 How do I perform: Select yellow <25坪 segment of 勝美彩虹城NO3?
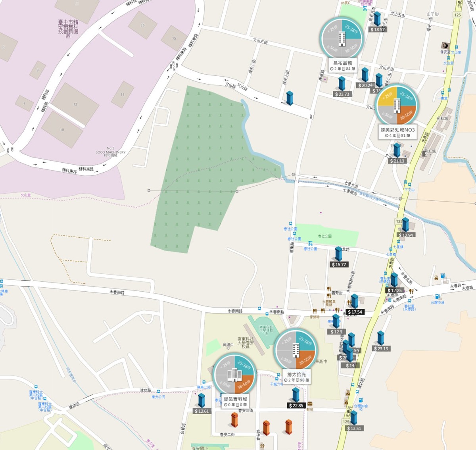click(x=387, y=96)
